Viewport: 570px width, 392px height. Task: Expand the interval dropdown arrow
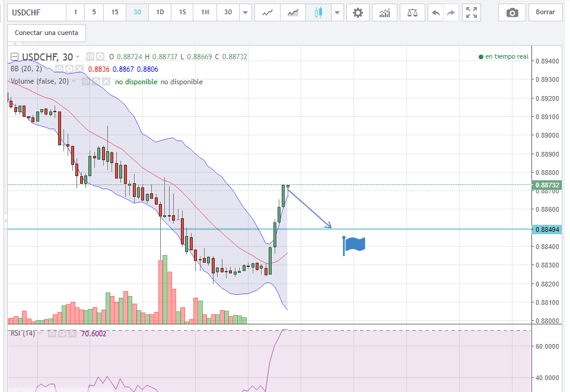click(x=246, y=12)
